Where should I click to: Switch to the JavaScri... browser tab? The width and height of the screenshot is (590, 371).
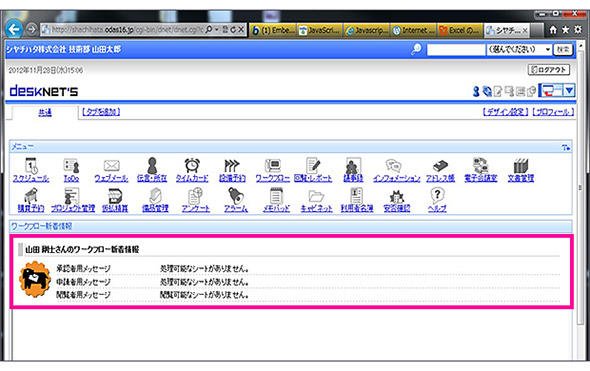click(x=320, y=30)
